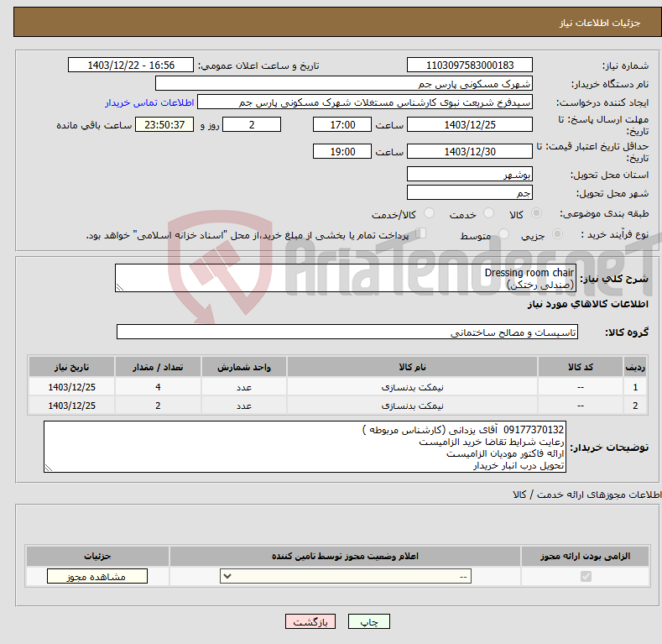Open the buyer contact info link اطلاعات تماس خریدار
This screenshot has width=662, height=644.
point(149,102)
